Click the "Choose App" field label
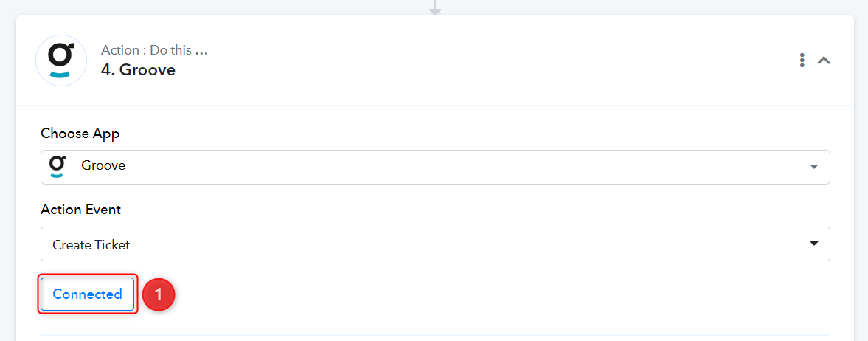 click(x=80, y=134)
